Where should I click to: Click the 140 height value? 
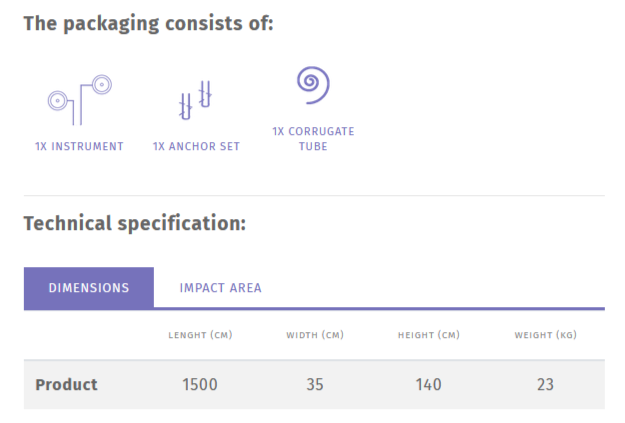pos(429,385)
